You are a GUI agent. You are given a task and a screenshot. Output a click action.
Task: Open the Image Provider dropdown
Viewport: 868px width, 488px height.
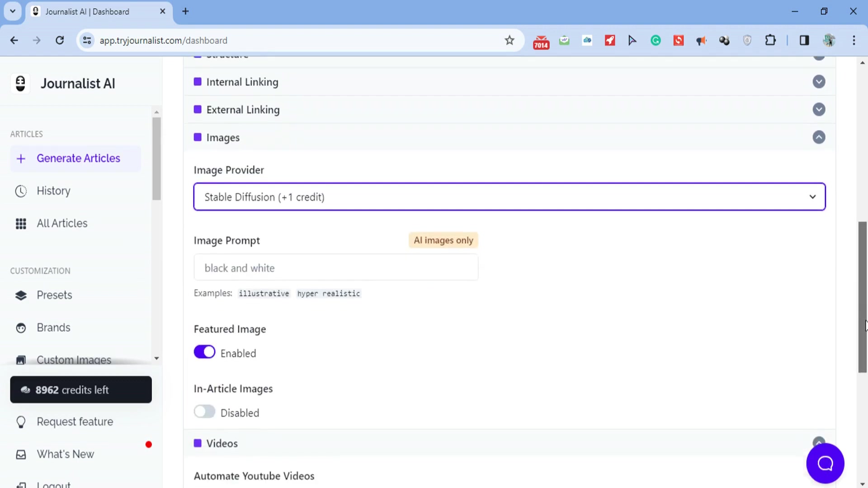click(x=509, y=197)
